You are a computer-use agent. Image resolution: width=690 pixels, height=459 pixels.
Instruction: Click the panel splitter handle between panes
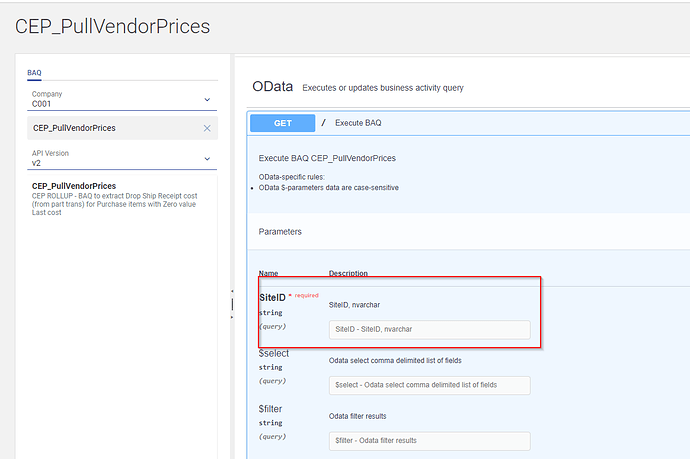coord(232,304)
